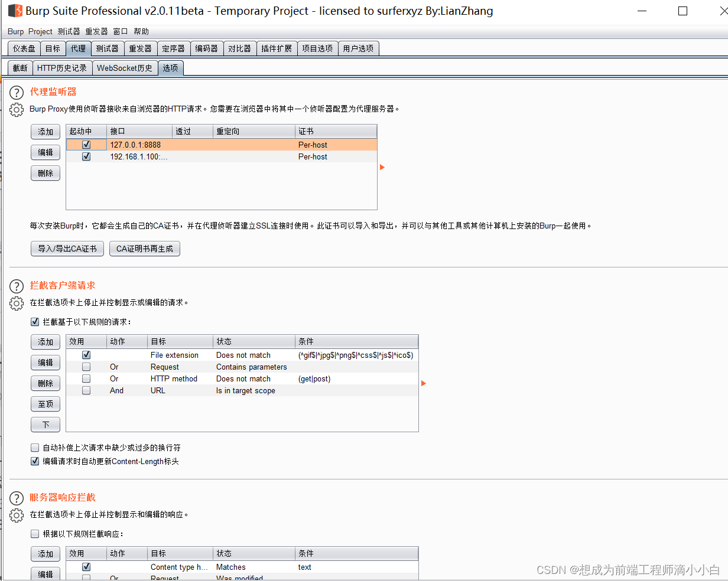Image resolution: width=728 pixels, height=581 pixels.
Task: Open the 帮助 menu
Action: (141, 32)
